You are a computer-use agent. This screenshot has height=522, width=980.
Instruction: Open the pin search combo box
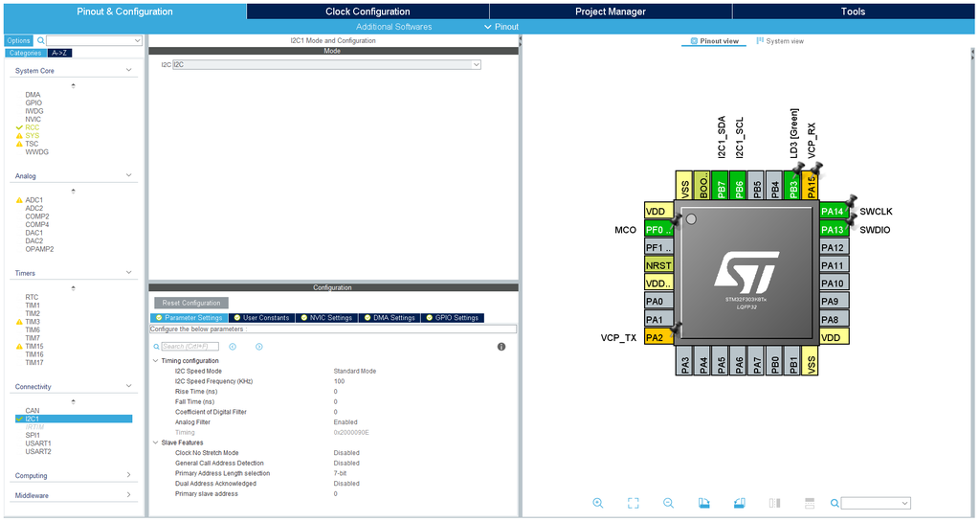(x=876, y=503)
